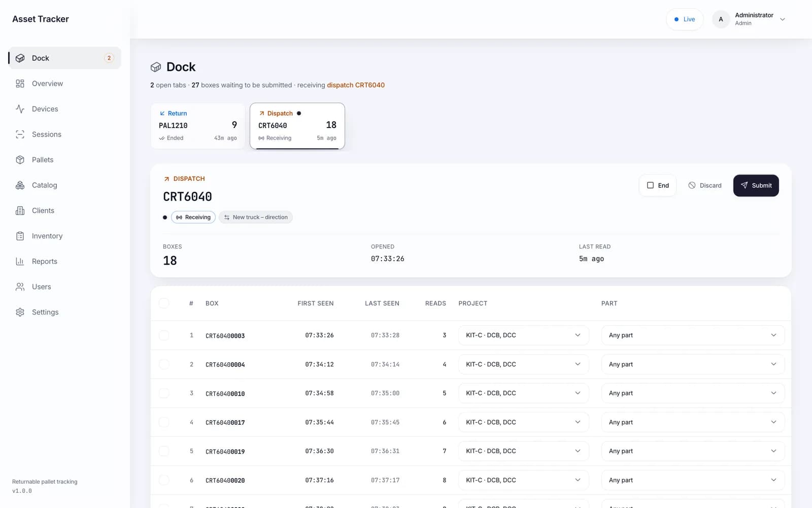Click the FIRST SEEN column header

(x=316, y=303)
